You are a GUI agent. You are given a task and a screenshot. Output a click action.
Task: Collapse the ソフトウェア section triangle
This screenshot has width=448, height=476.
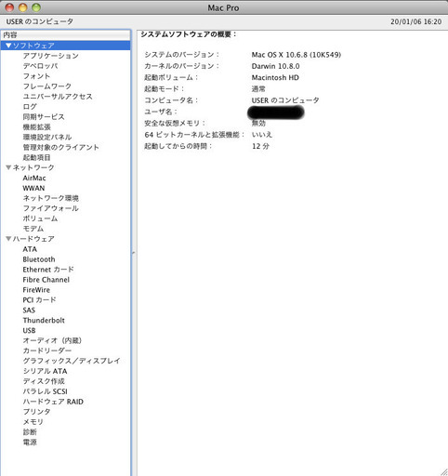coord(8,46)
